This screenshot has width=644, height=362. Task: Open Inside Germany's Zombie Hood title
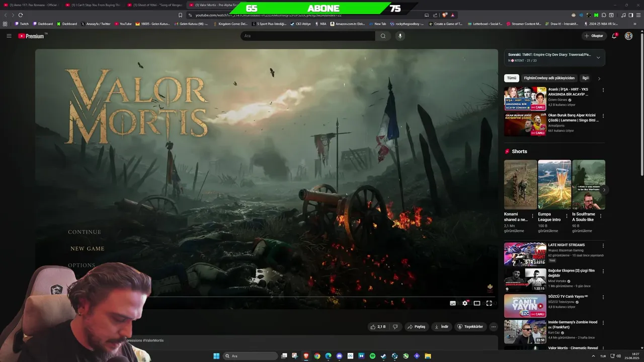pos(573,324)
